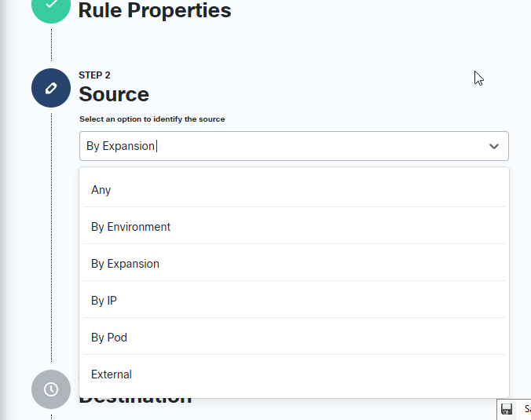This screenshot has width=531, height=420.
Task: Click the green checkmark step icon
Action: (x=51, y=6)
